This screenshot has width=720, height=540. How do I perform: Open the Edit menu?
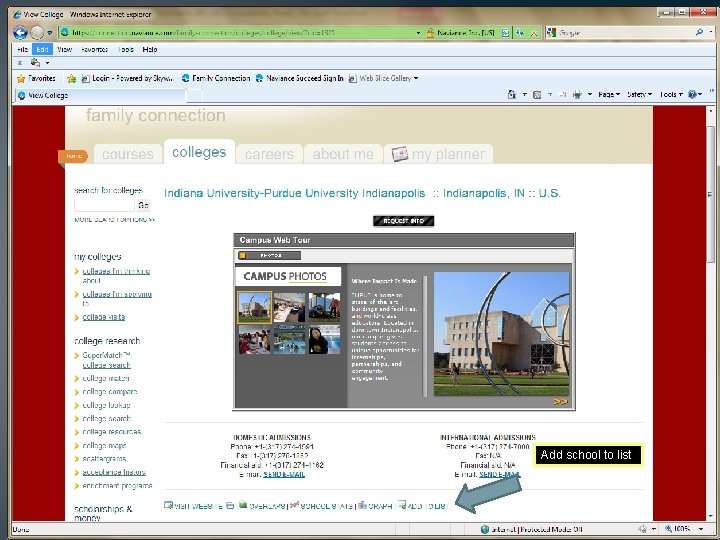tap(42, 49)
